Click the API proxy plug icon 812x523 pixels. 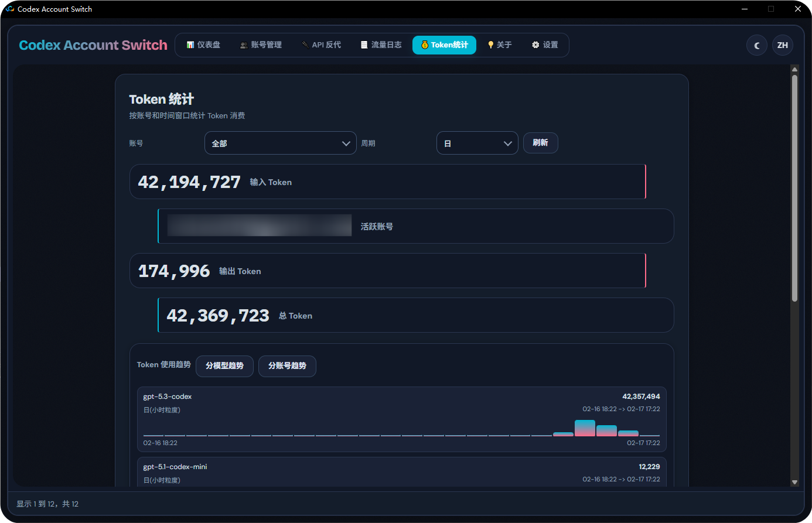[x=305, y=45]
